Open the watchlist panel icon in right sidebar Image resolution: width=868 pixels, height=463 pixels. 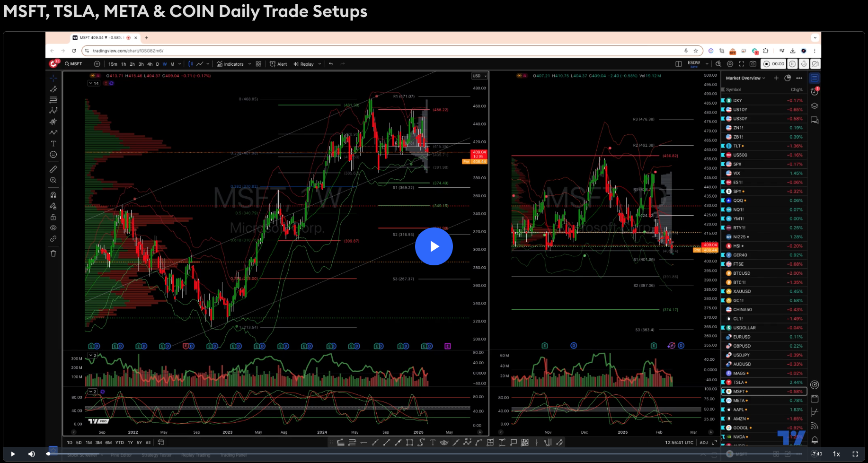(815, 78)
